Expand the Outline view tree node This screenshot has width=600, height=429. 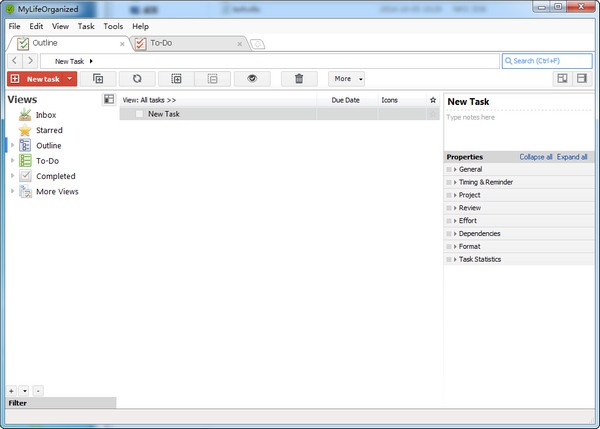pyautogui.click(x=12, y=145)
